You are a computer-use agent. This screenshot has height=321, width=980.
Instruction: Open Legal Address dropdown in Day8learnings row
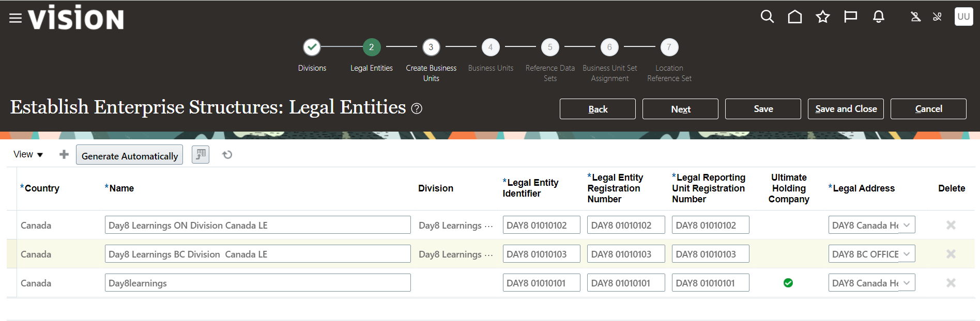(x=907, y=283)
